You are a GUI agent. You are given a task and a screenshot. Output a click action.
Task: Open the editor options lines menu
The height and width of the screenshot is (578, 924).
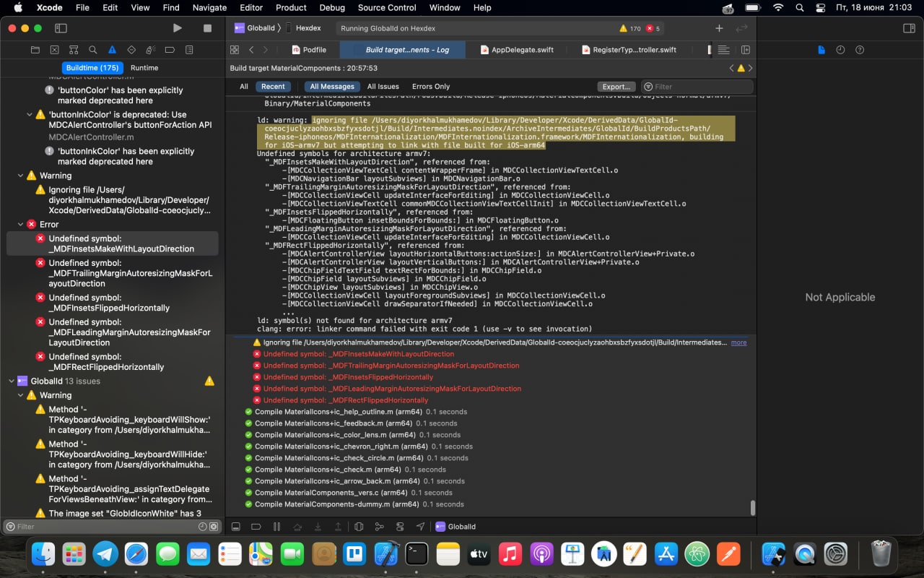[x=724, y=50]
